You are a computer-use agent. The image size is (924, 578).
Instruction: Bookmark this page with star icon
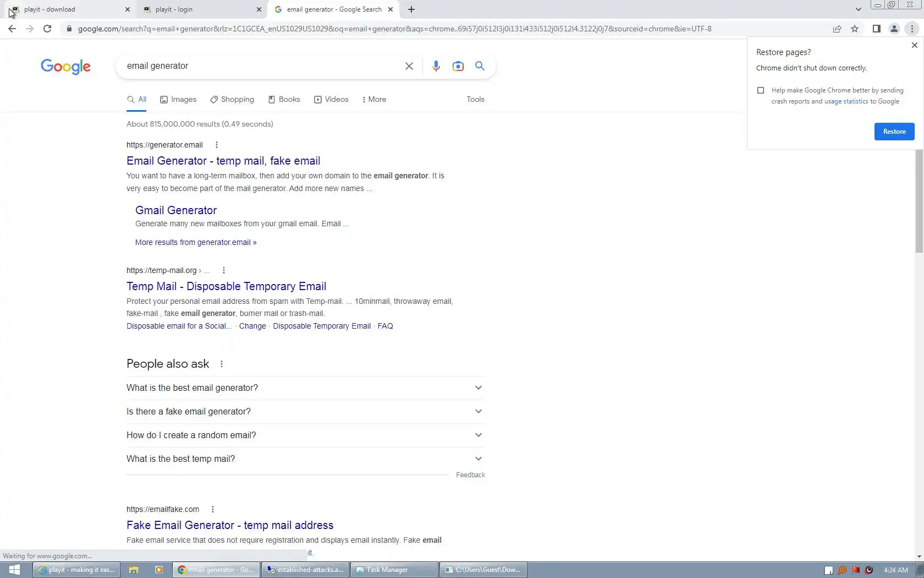855,29
